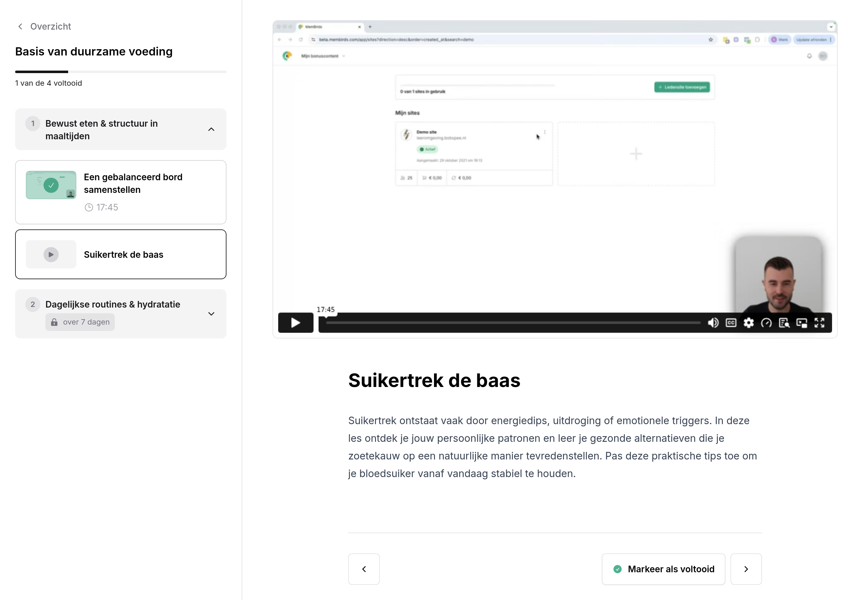Go to next lesson arrow

point(746,569)
